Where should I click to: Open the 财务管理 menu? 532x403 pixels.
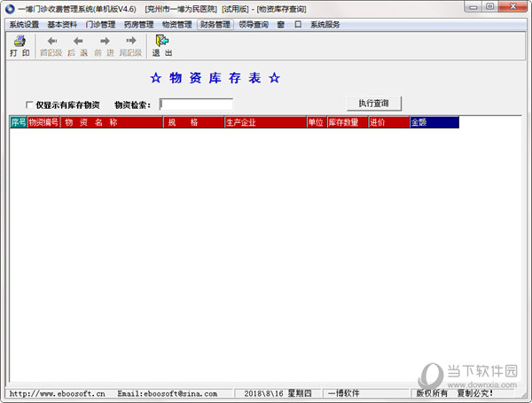pyautogui.click(x=215, y=25)
